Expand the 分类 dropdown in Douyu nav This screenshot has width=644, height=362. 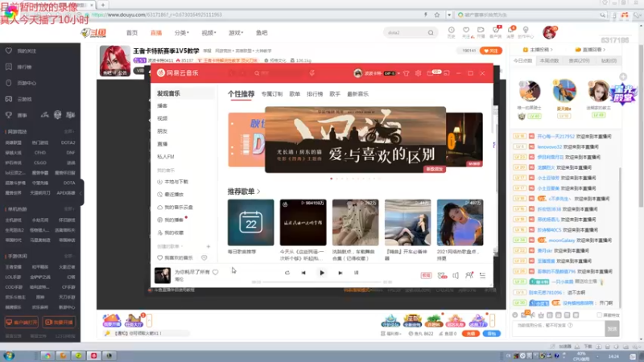182,33
